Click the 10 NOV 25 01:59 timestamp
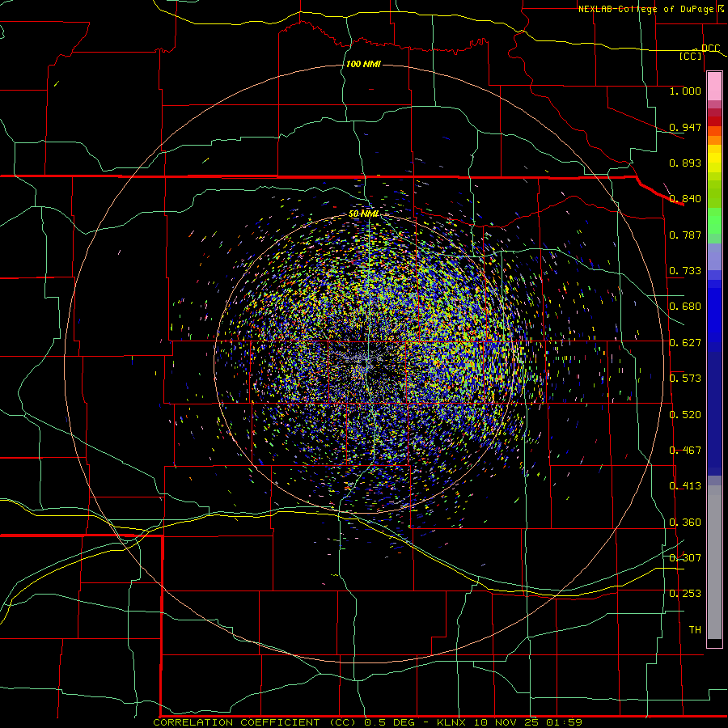 coord(528,722)
